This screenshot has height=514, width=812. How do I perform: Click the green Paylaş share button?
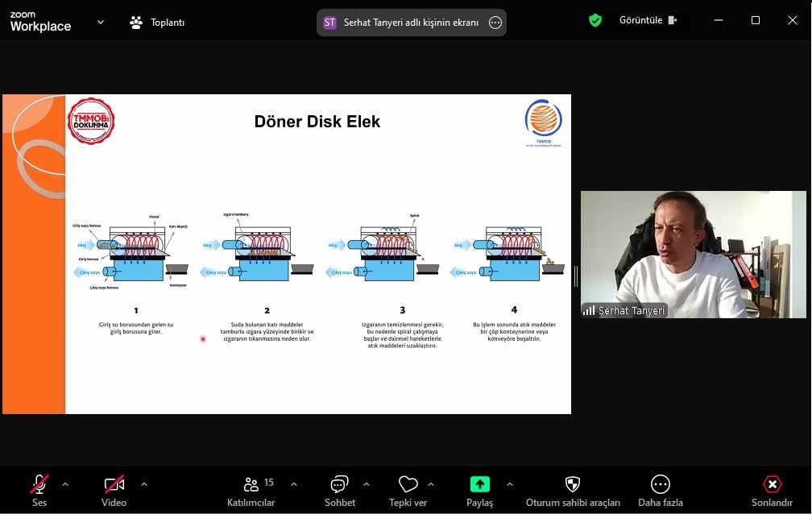click(479, 490)
